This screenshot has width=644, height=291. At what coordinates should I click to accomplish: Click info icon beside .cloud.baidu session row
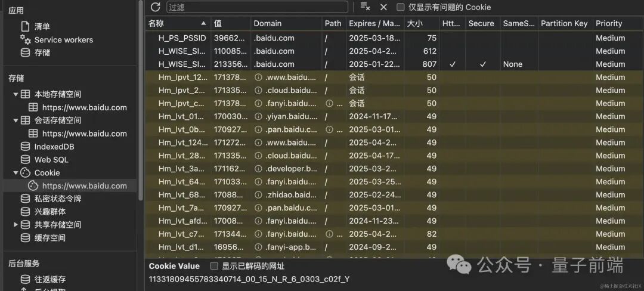coord(258,90)
